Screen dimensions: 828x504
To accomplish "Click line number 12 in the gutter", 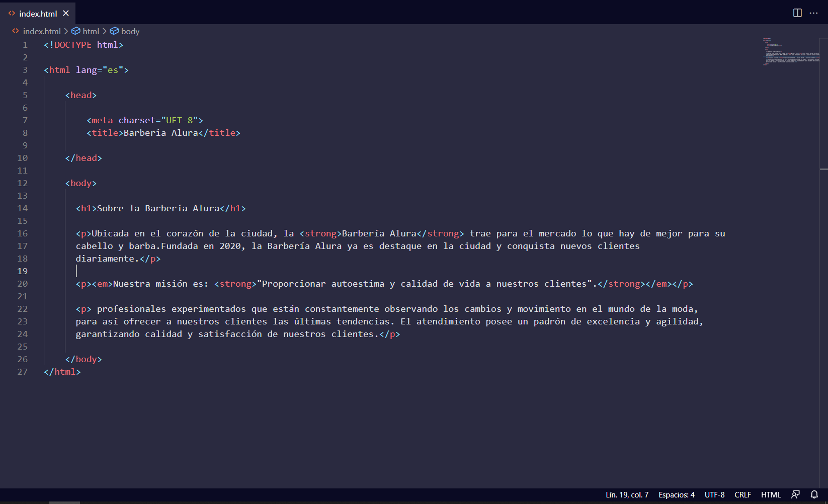I will point(22,183).
